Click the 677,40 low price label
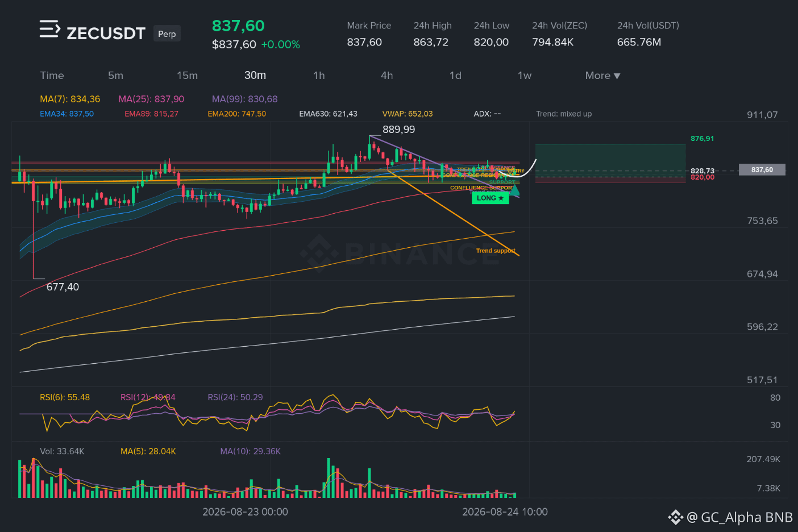Screen dimensions: 798x532 click(x=63, y=287)
